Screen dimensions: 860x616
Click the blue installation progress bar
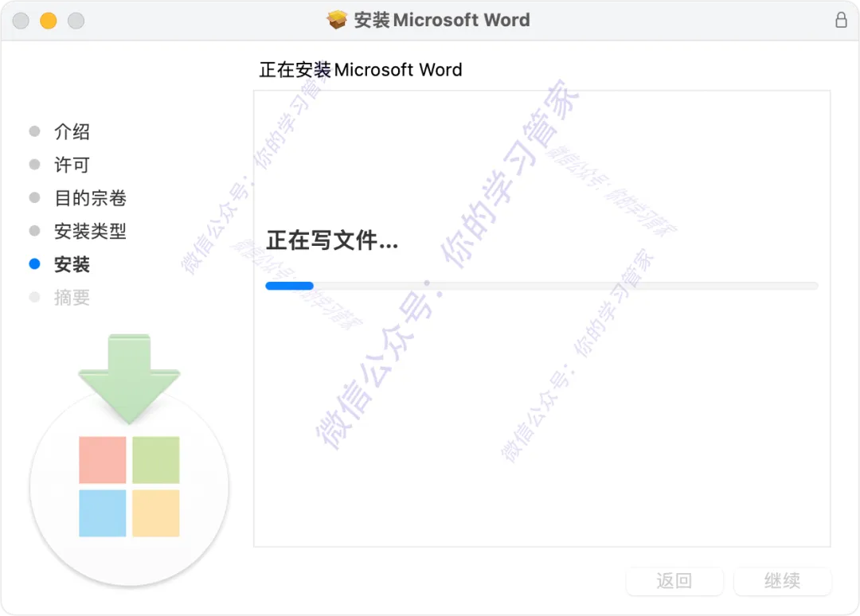(542, 286)
